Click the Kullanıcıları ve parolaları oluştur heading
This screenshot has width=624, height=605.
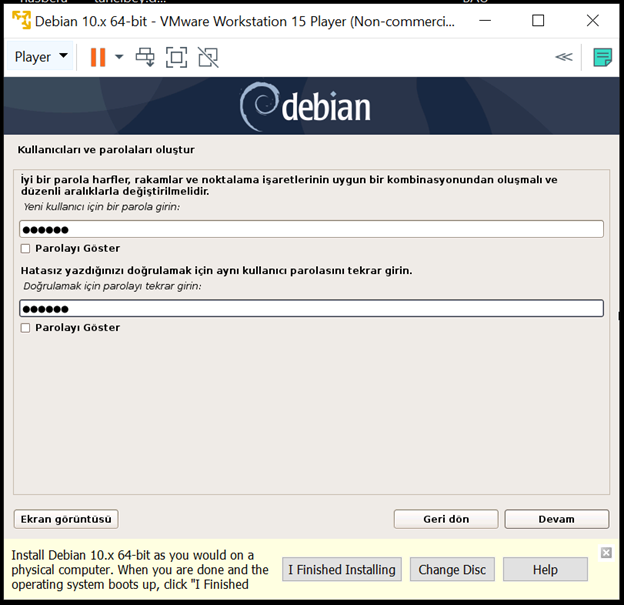[106, 150]
